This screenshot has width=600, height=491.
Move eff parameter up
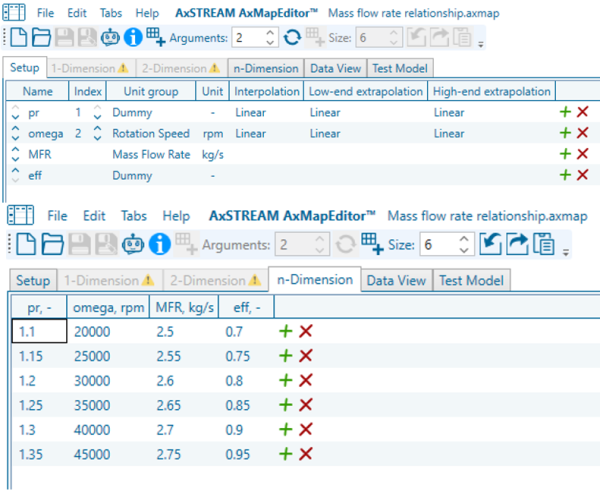(x=15, y=170)
